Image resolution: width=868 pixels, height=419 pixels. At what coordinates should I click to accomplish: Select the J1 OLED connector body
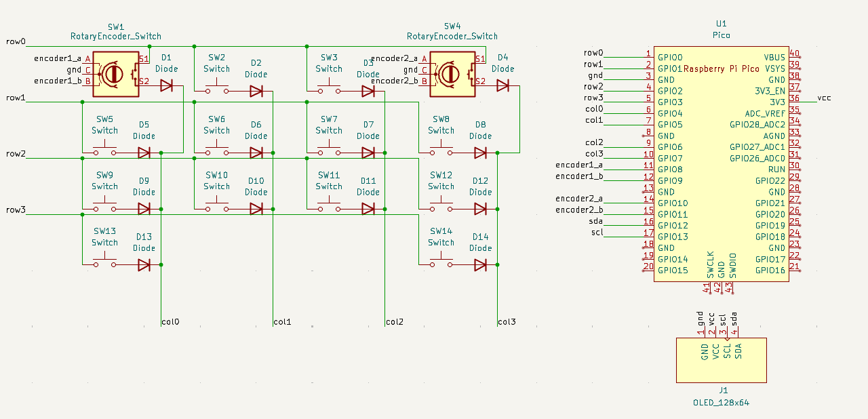(x=722, y=360)
